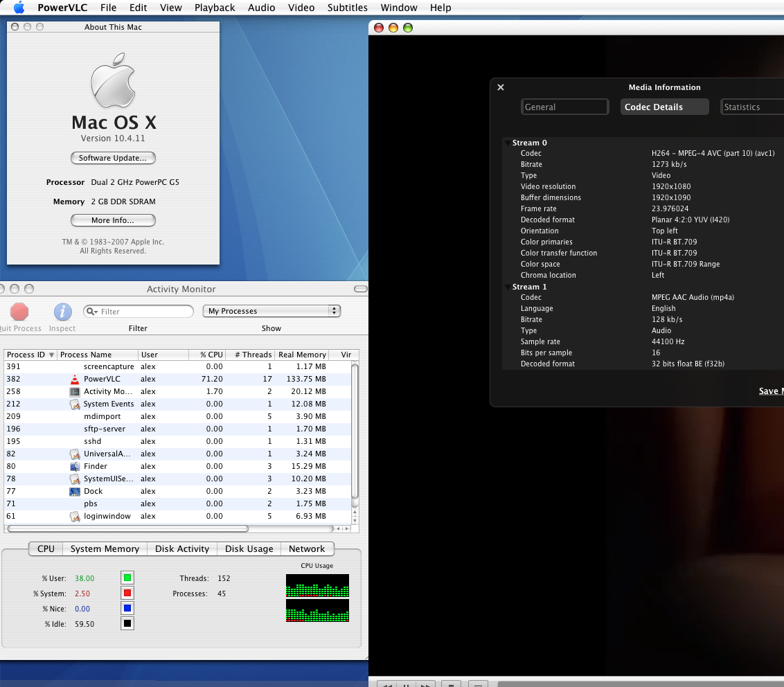The width and height of the screenshot is (784, 687).
Task: Switch to the General tab in Media Information
Action: pyautogui.click(x=564, y=107)
